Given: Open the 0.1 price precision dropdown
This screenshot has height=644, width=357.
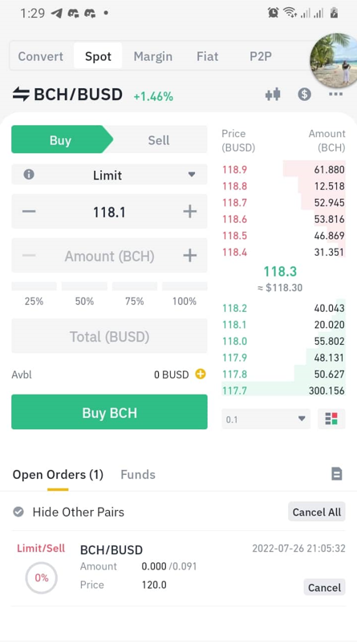Looking at the screenshot, I should coord(266,419).
